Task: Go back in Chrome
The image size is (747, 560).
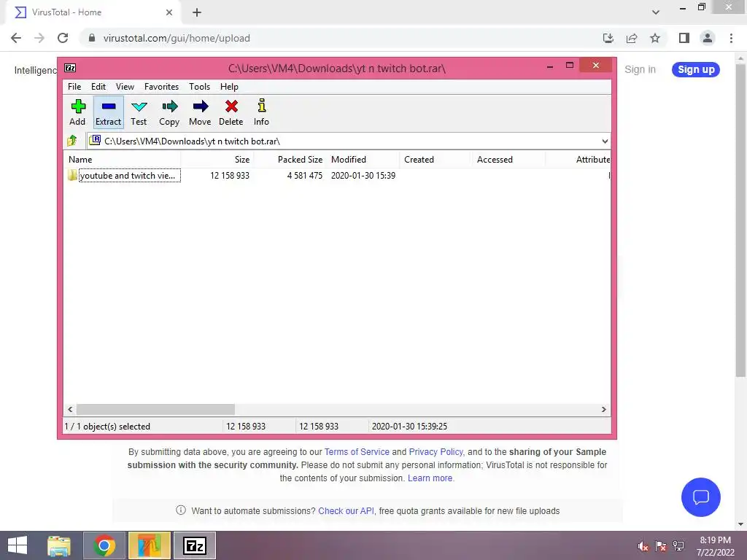Action: [16, 38]
